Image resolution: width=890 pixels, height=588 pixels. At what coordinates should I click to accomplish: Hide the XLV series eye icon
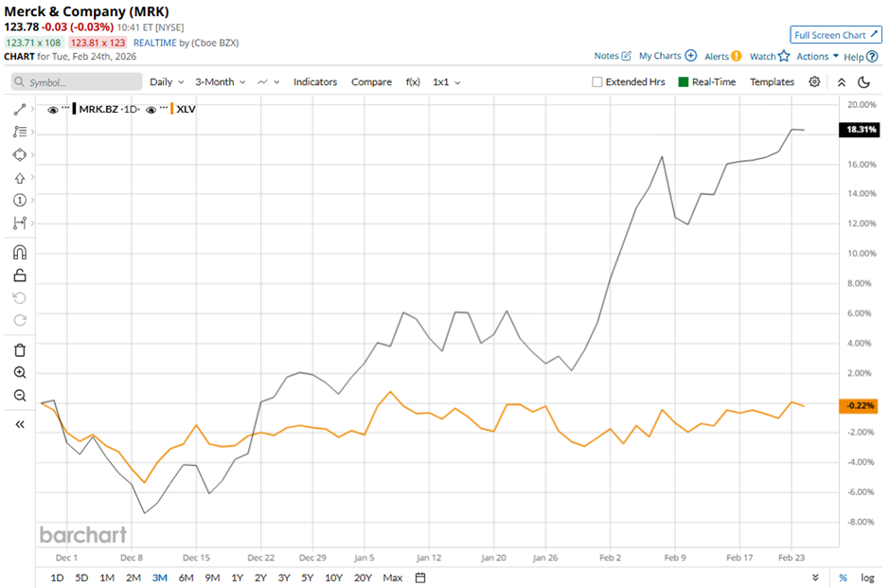click(151, 110)
